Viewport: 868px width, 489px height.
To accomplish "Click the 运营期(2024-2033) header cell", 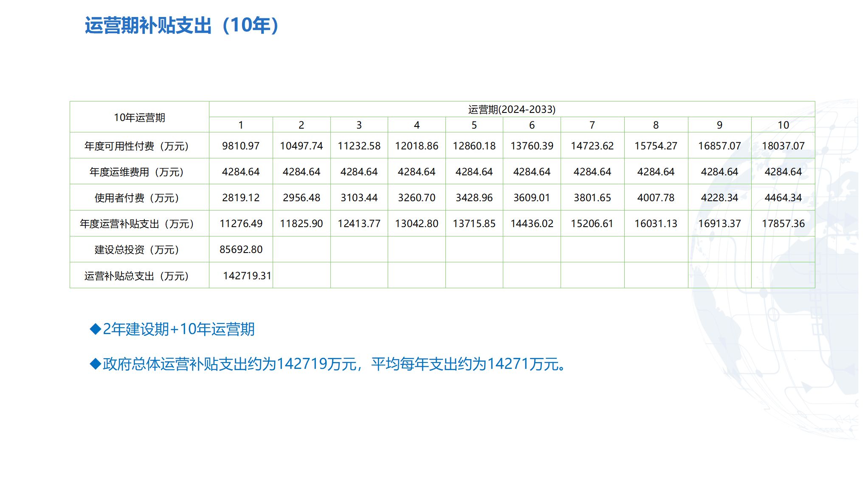I will [x=512, y=110].
